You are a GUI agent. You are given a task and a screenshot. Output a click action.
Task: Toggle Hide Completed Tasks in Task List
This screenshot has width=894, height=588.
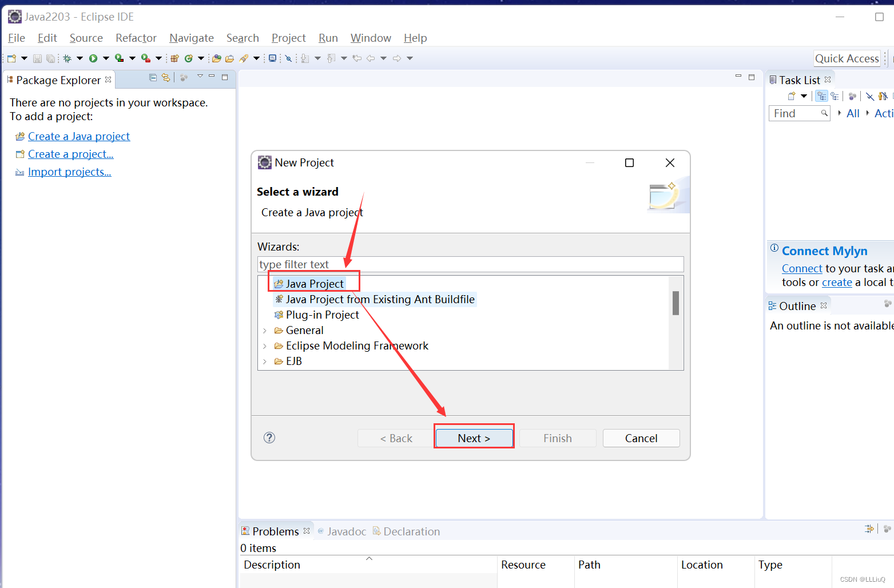point(869,96)
